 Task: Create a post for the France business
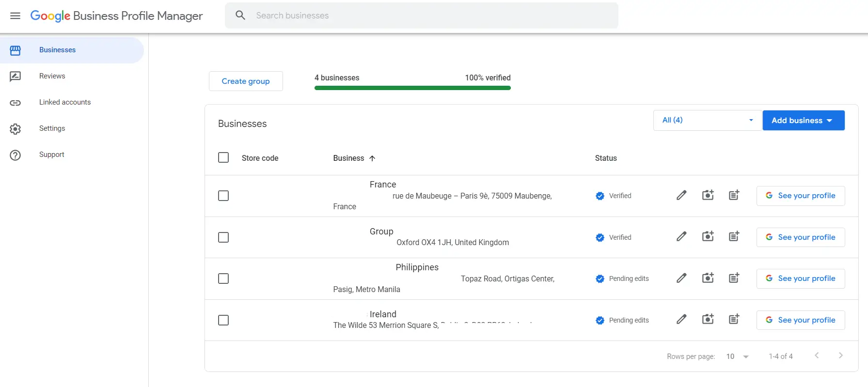tap(734, 195)
